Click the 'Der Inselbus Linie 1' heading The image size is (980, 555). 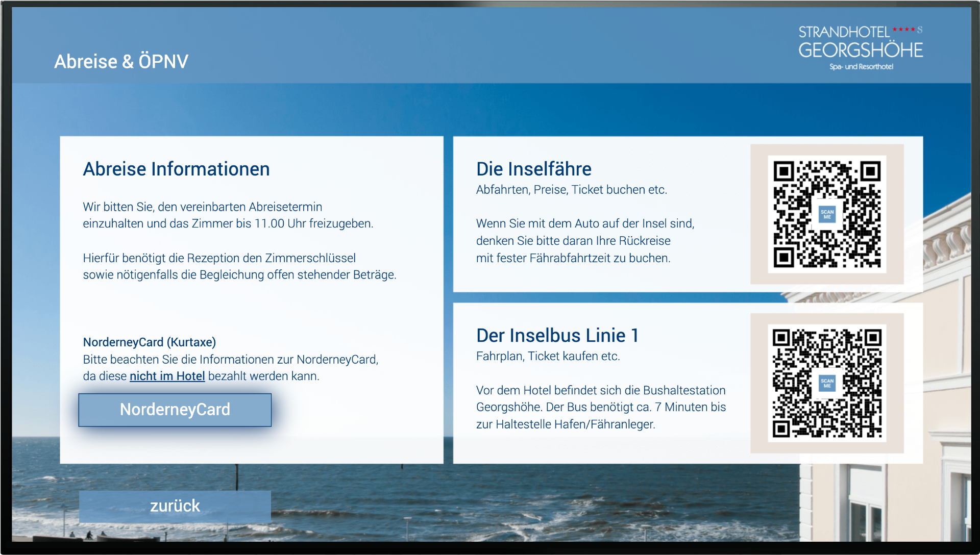tap(557, 335)
